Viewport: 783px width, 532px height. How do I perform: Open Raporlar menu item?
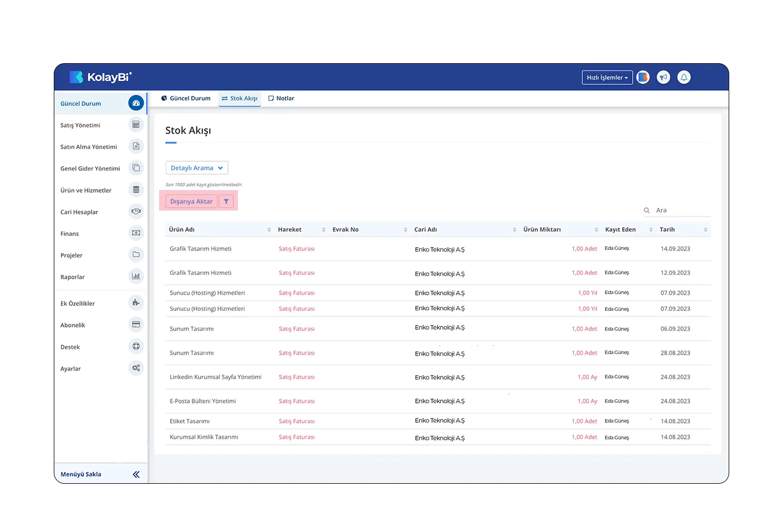[x=73, y=277]
